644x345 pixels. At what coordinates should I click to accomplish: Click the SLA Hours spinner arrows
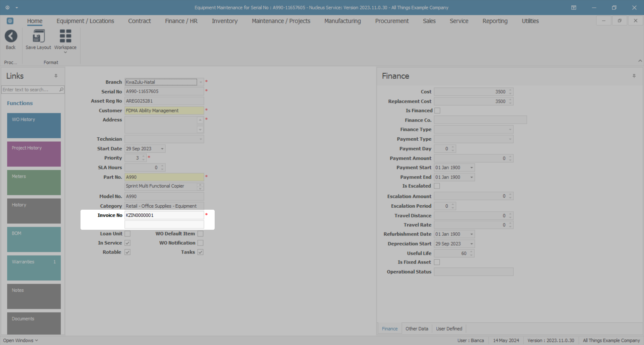(x=162, y=167)
